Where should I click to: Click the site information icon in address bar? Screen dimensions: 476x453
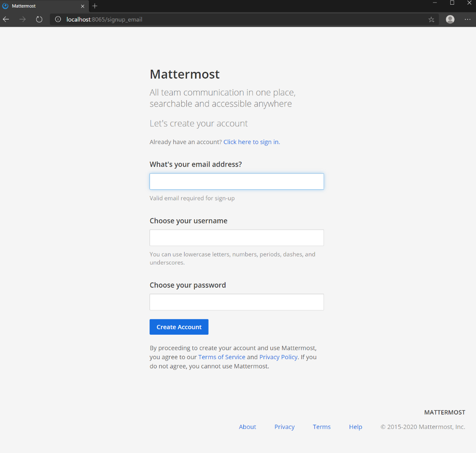click(x=58, y=19)
